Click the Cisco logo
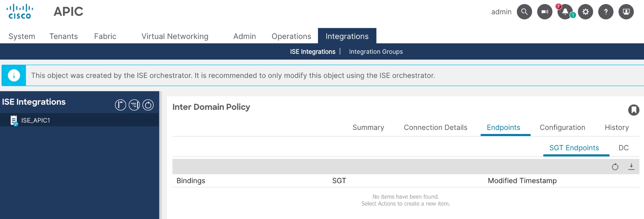Screen dimensions: 644x219 [x=20, y=11]
